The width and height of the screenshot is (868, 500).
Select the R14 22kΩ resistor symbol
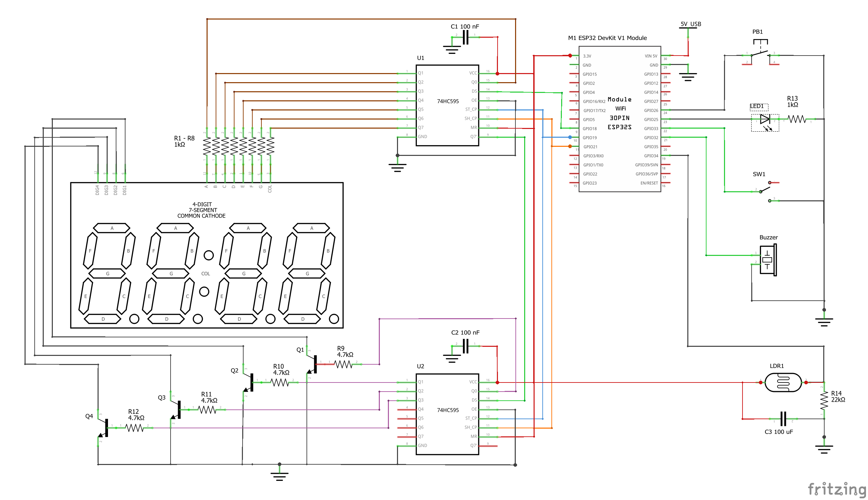click(824, 401)
